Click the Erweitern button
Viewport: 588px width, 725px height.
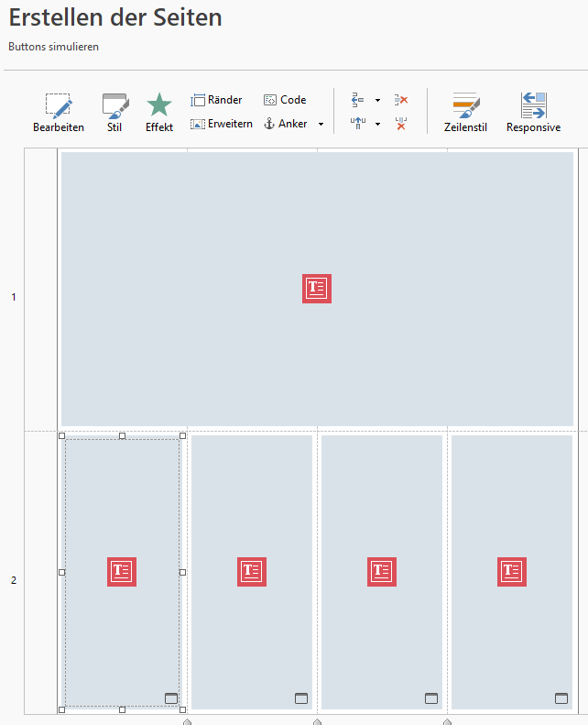[221, 124]
